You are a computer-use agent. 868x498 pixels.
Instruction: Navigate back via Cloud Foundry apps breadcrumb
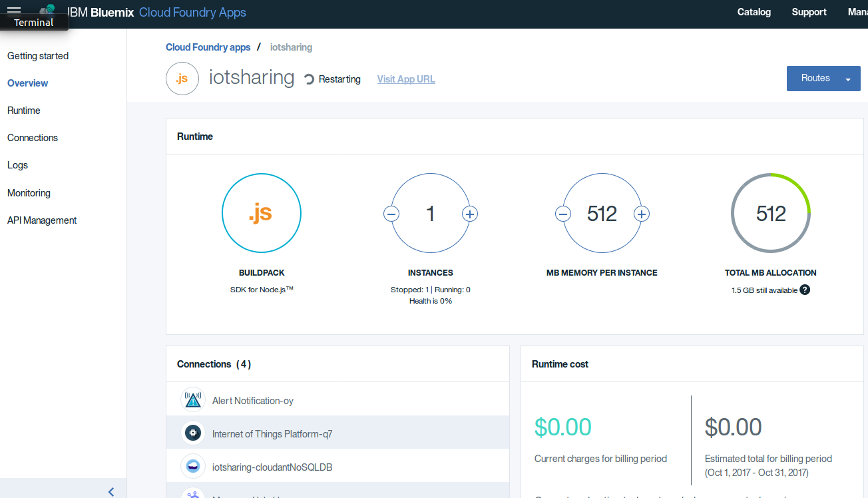[x=208, y=47]
